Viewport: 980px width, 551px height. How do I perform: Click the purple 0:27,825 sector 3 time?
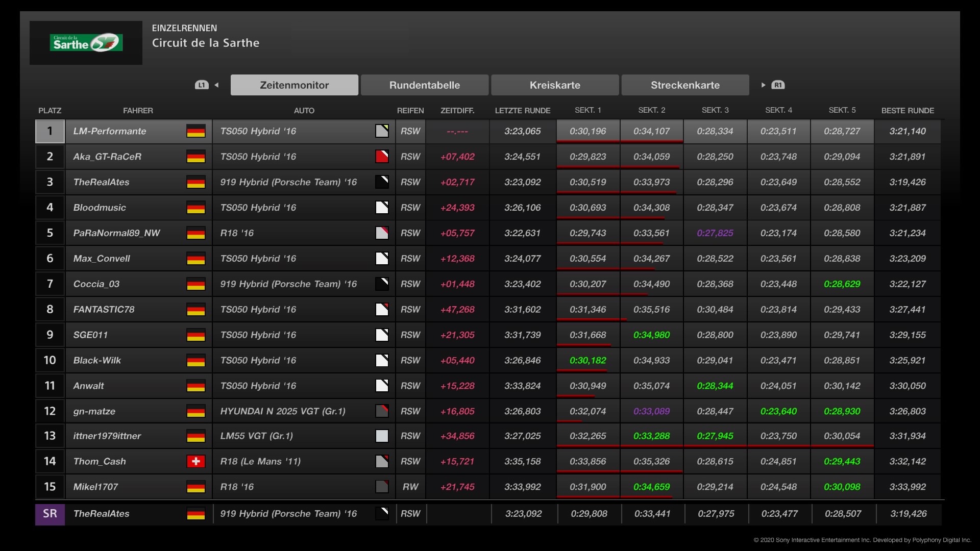pyautogui.click(x=715, y=233)
